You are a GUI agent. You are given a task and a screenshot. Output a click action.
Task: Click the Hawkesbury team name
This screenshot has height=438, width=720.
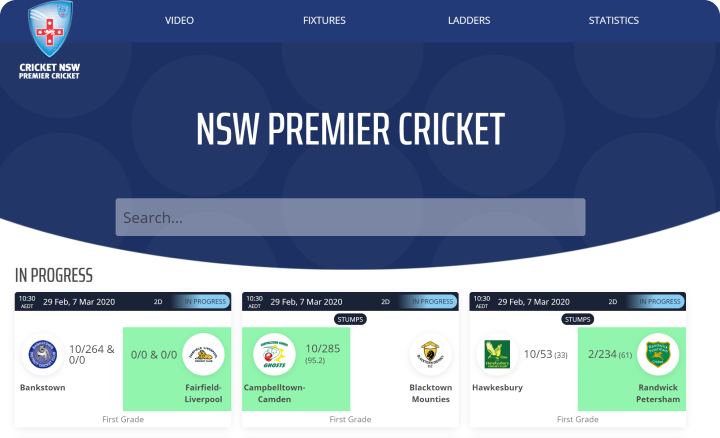pos(497,387)
